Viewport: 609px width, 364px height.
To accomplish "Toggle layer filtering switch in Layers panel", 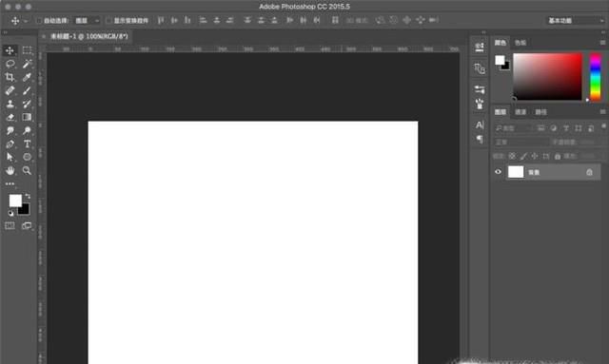I will (x=603, y=126).
